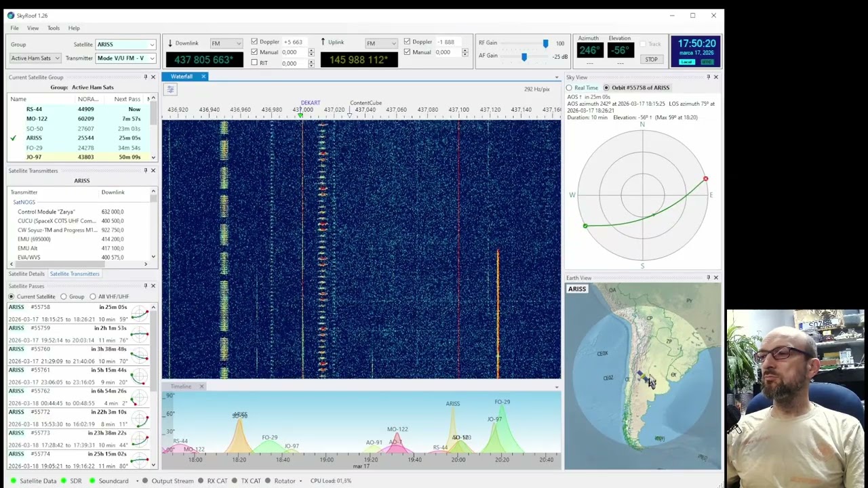The width and height of the screenshot is (868, 488).
Task: Close the Sky View panel
Action: tap(715, 77)
